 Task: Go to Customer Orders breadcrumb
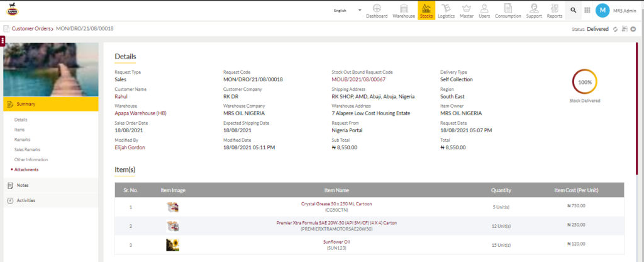tap(31, 29)
